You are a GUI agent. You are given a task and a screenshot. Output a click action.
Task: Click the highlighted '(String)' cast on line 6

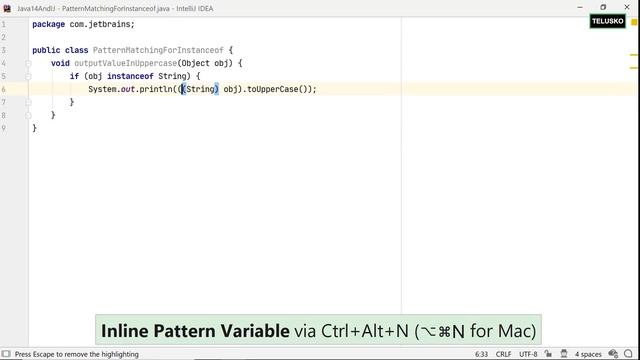pyautogui.click(x=200, y=89)
